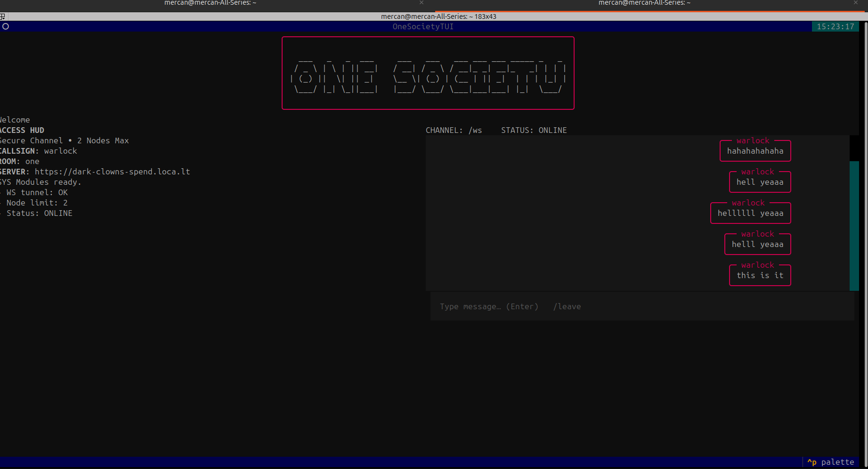This screenshot has height=469, width=868.
Task: Click the STATUS: ONLINE label above chat
Action: pos(534,130)
